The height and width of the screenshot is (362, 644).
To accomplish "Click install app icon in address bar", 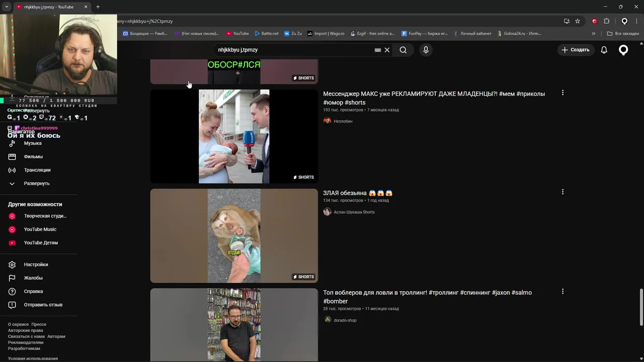I will pos(567,21).
